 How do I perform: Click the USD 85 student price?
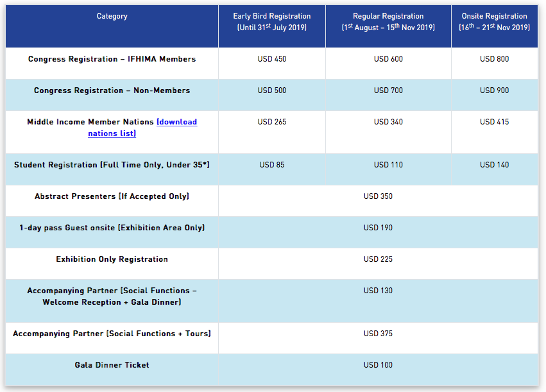point(271,165)
